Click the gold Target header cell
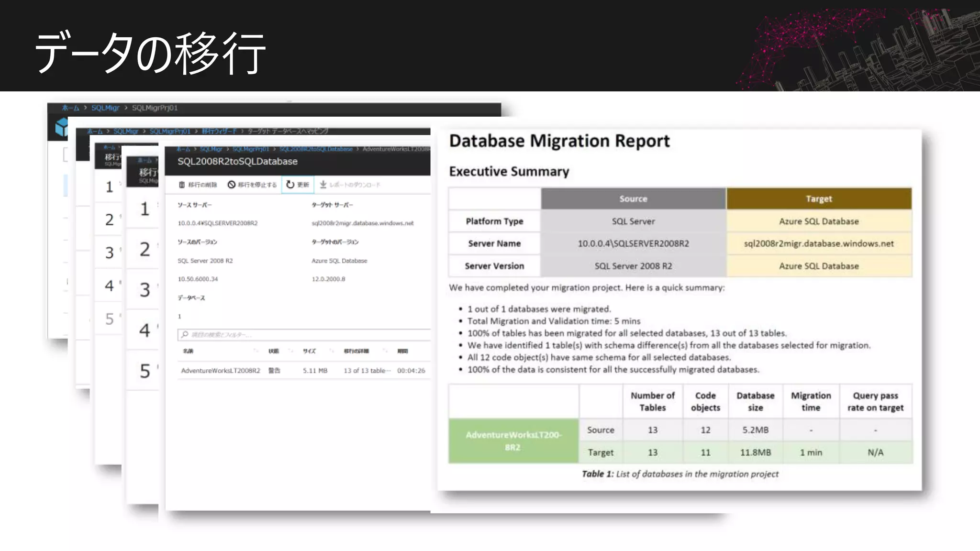This screenshot has height=551, width=980. 818,198
